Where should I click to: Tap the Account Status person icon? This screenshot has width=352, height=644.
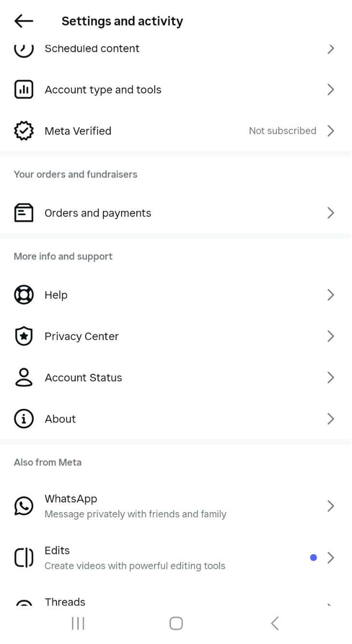(x=24, y=378)
